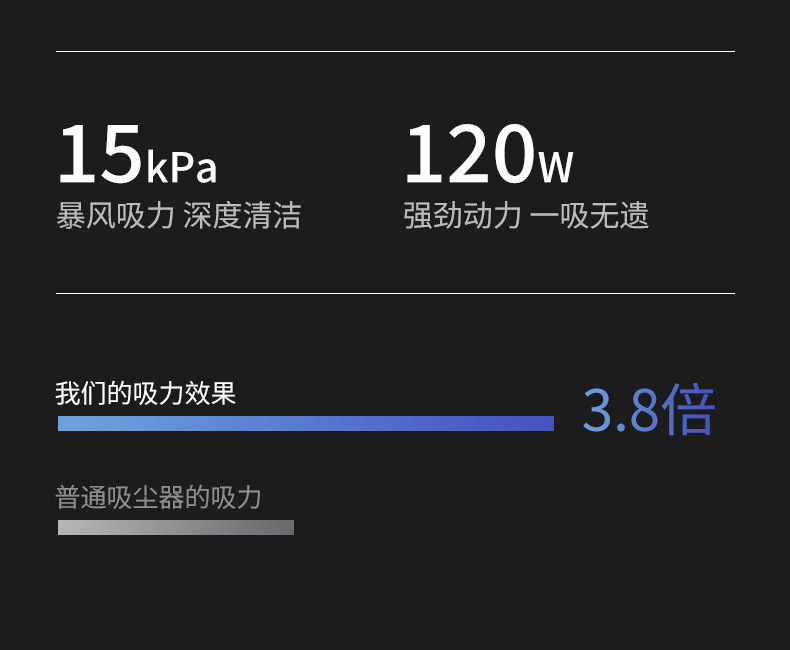Image resolution: width=790 pixels, height=650 pixels.
Task: Select the 强劲动力 text
Action: pos(462,216)
